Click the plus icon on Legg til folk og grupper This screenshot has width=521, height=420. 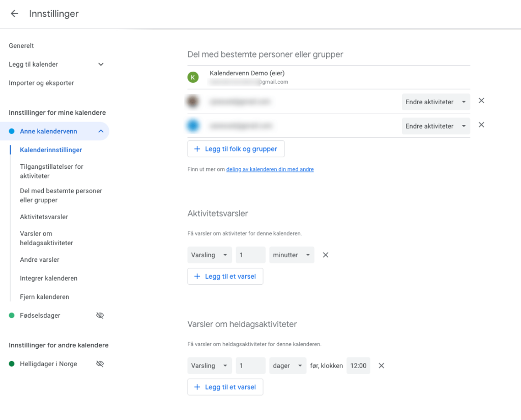tap(197, 149)
